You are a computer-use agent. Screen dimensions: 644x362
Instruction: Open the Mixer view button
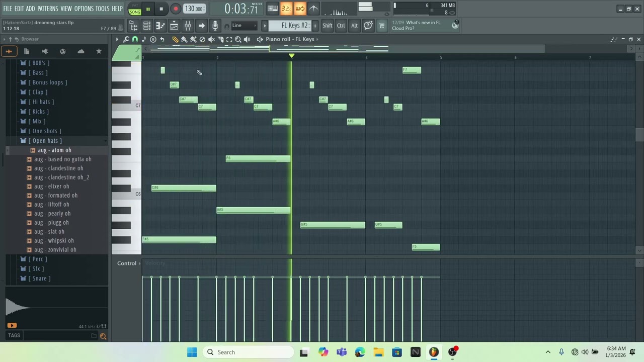click(x=188, y=26)
